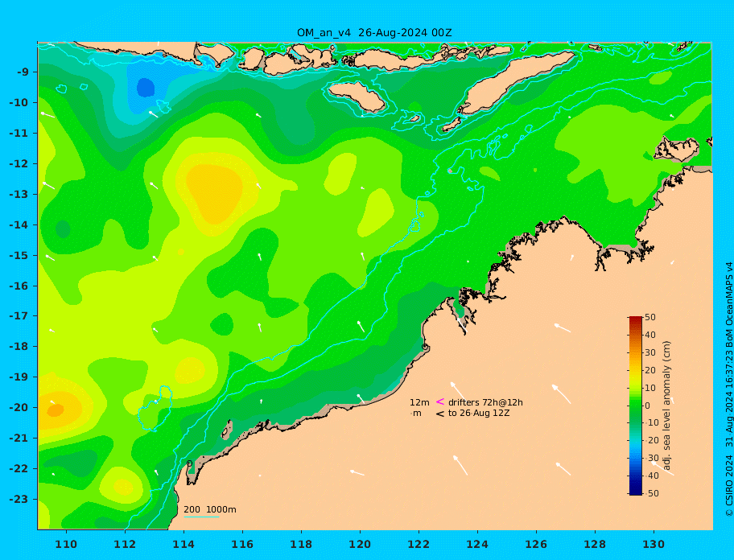
Task: Click the latitude axis label -19
Action: (x=19, y=377)
